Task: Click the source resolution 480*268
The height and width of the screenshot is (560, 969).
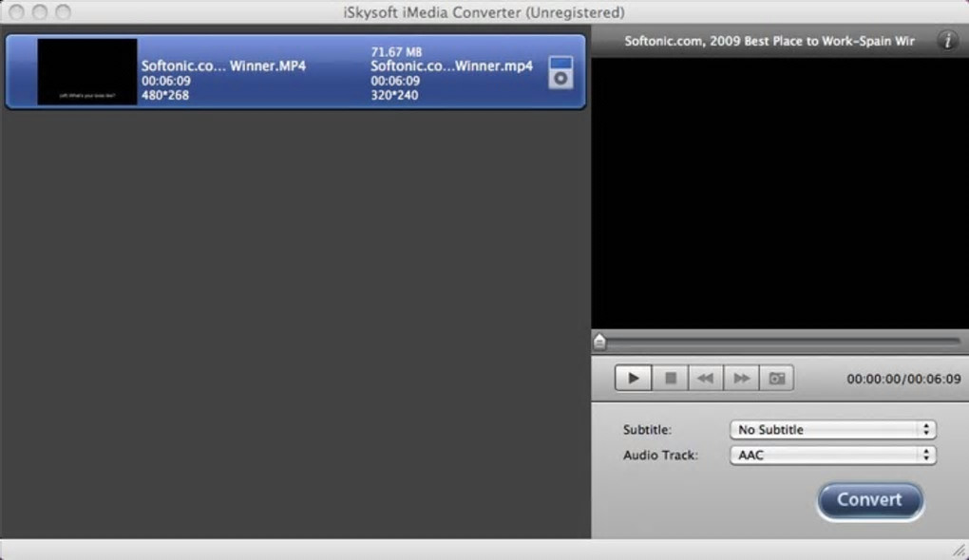Action: pos(165,95)
